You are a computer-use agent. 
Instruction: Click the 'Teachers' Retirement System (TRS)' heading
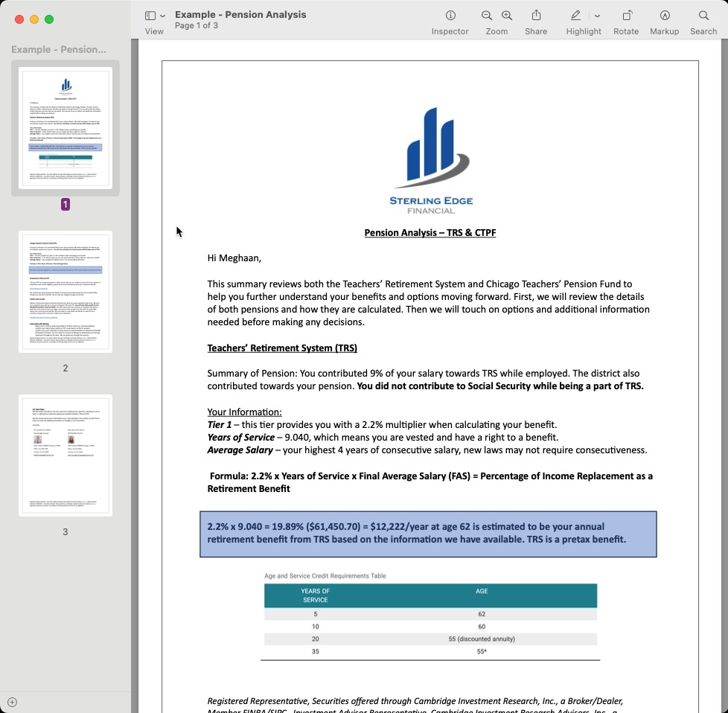pyautogui.click(x=282, y=348)
